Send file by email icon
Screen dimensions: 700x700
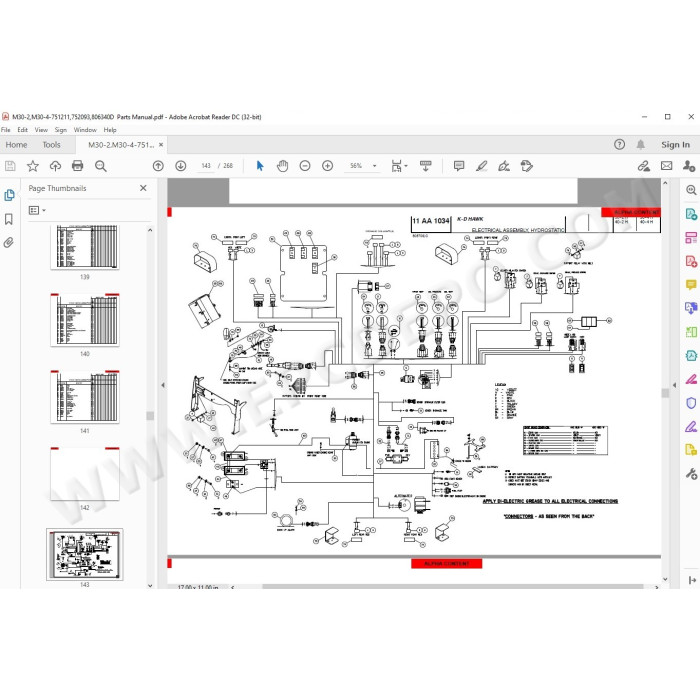667,166
